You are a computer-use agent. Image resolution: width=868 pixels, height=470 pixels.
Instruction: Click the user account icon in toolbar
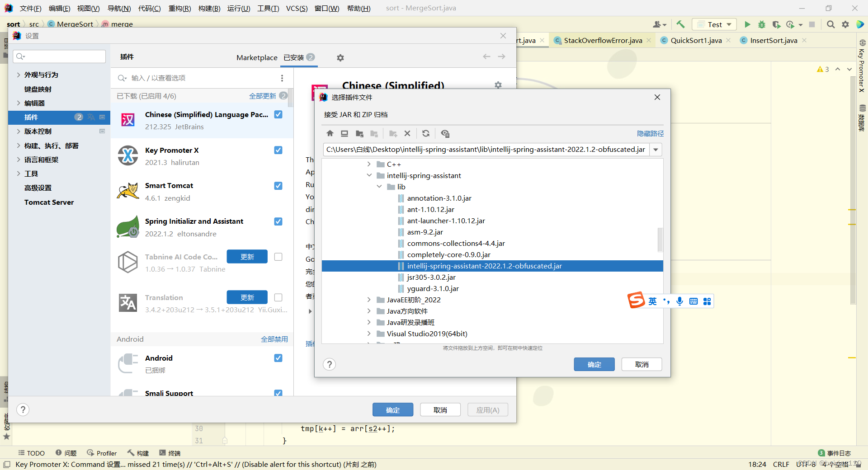[659, 24]
